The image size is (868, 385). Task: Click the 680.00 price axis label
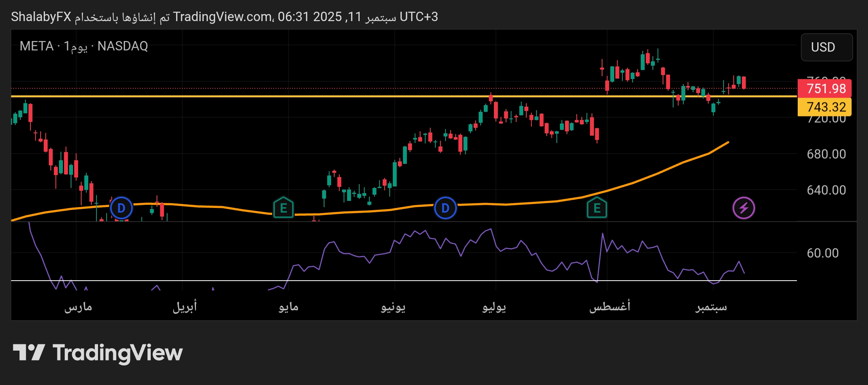826,154
